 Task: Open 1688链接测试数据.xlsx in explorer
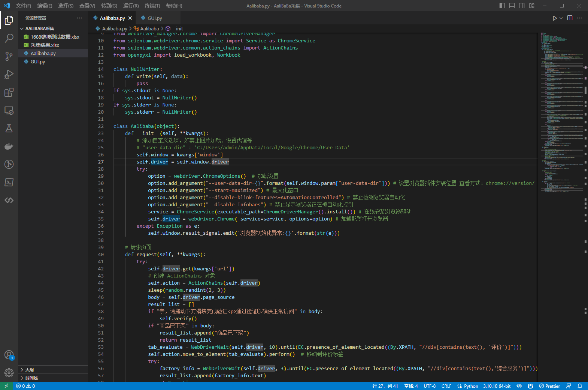[53, 37]
